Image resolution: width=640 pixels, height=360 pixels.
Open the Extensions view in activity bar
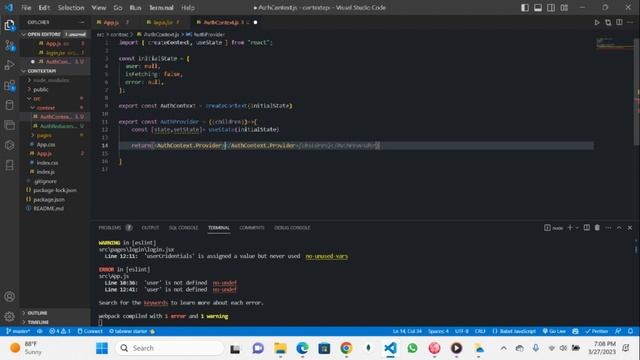(x=9, y=85)
